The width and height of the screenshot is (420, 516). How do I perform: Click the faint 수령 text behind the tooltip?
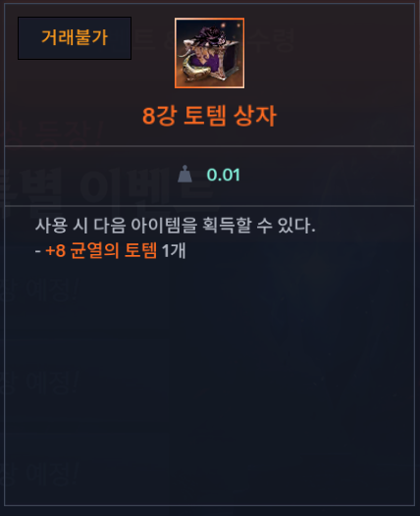click(272, 40)
